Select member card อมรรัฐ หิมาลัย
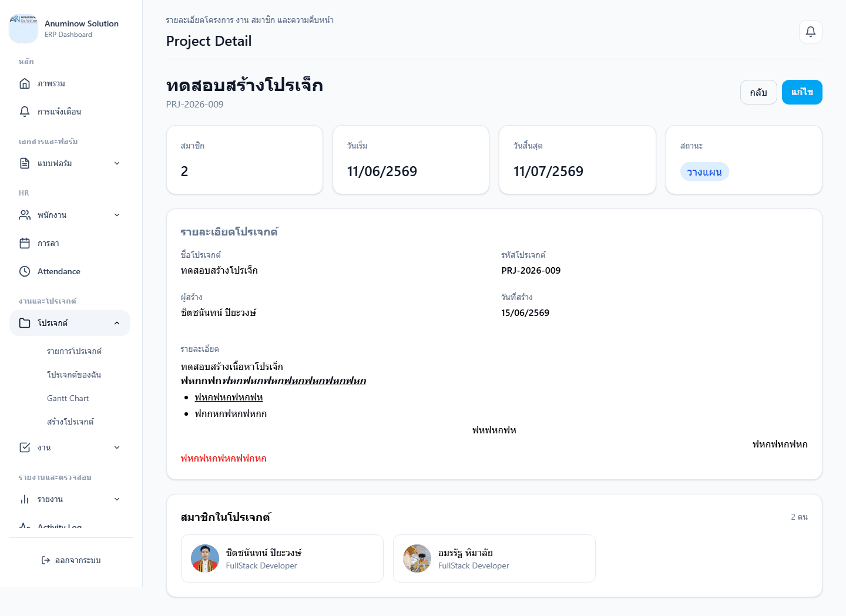The height and width of the screenshot is (616, 846). [x=494, y=558]
